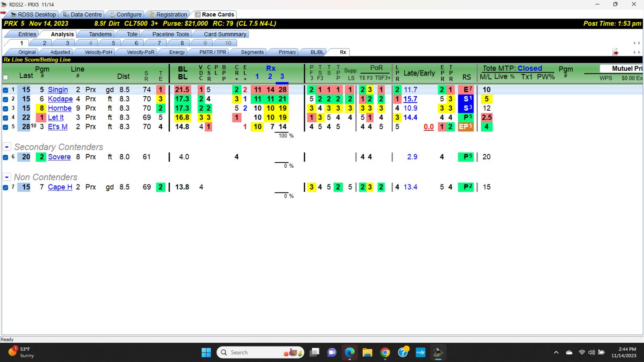Launch Google Chrome from the taskbar

tap(385, 353)
